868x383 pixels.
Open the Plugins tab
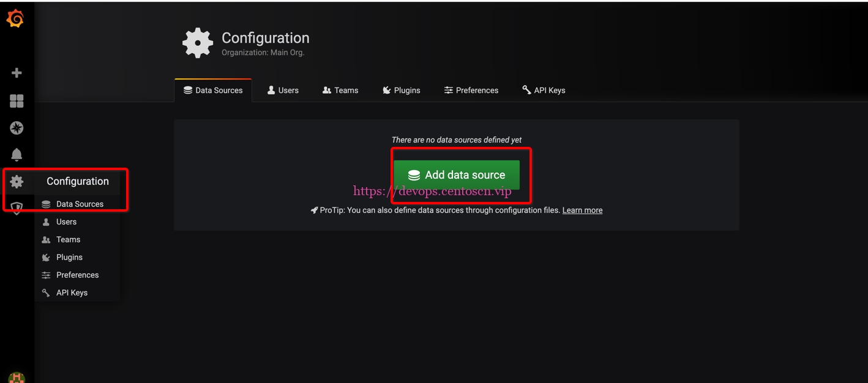[401, 90]
